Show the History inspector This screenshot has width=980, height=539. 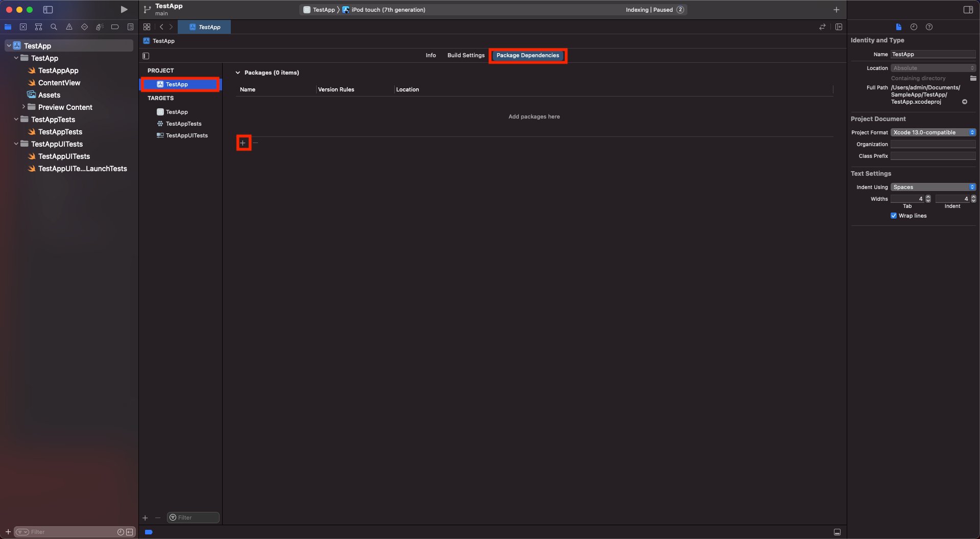tap(914, 27)
